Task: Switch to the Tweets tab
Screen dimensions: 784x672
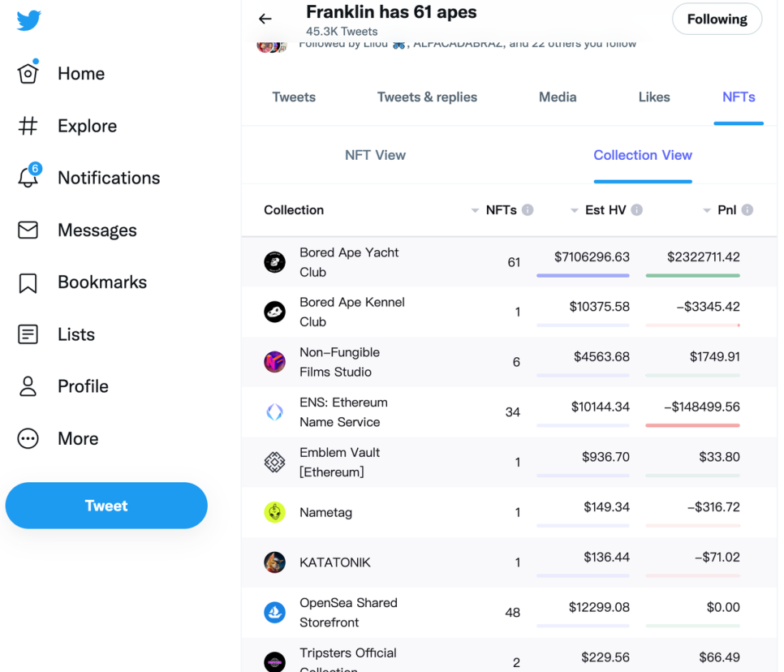Action: pyautogui.click(x=294, y=97)
